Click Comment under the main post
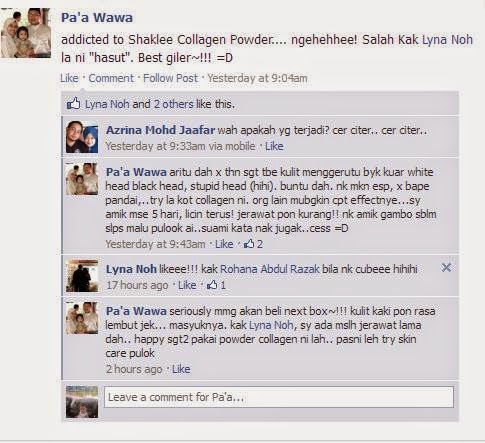Image resolution: width=485 pixels, height=443 pixels. pyautogui.click(x=111, y=78)
